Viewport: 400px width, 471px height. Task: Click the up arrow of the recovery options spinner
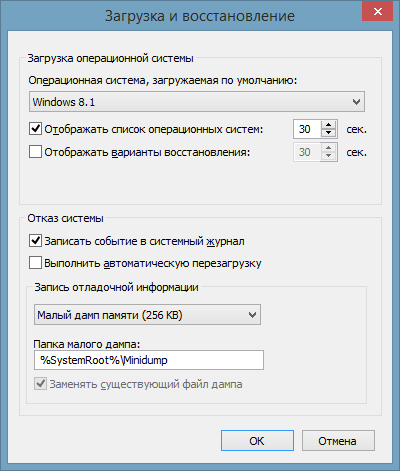pos(329,148)
